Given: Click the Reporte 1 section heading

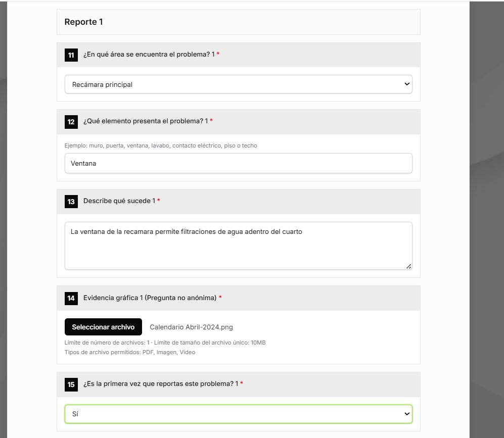Looking at the screenshot, I should 83,22.
